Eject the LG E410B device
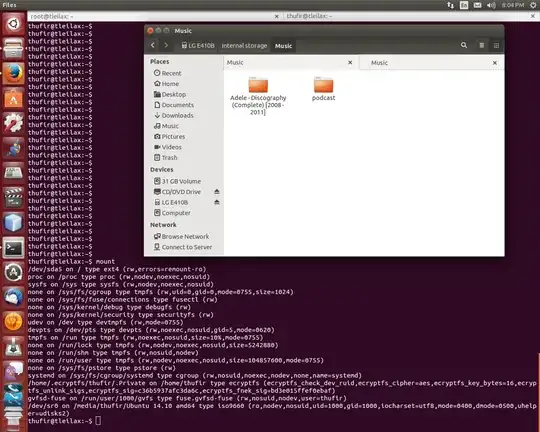 pyautogui.click(x=217, y=202)
